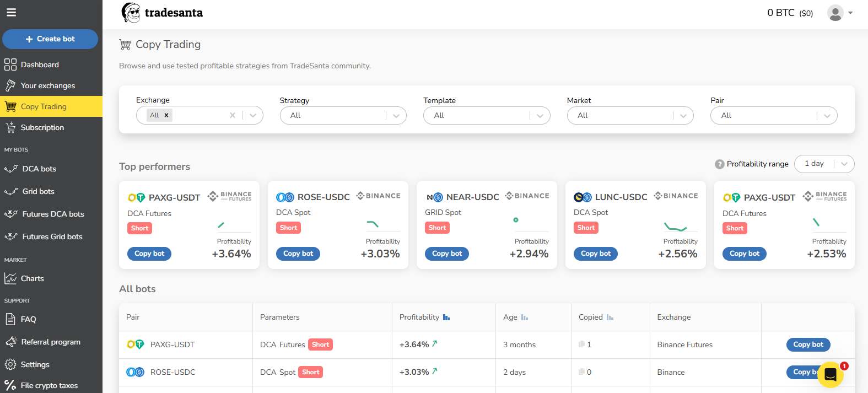Click the Profitability range help icon
Viewport: 868px width, 393px height.
tap(719, 164)
